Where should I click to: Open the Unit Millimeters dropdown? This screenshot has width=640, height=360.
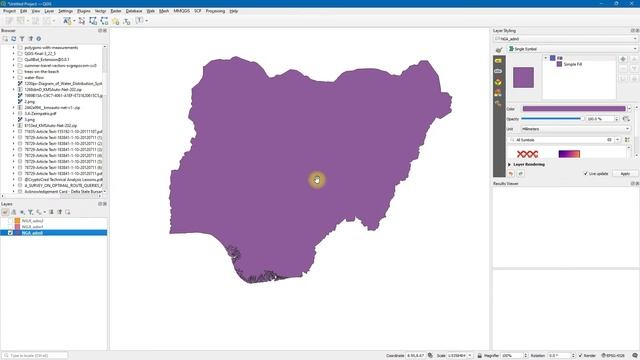[576, 129]
